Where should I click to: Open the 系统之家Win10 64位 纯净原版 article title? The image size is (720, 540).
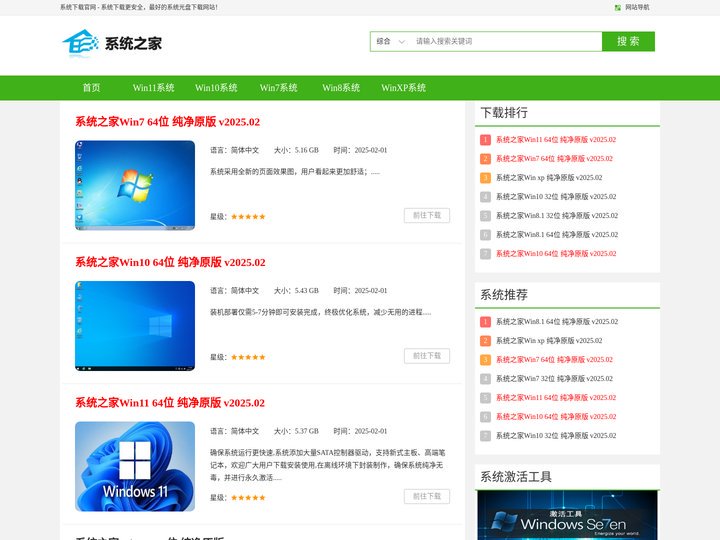[170, 262]
